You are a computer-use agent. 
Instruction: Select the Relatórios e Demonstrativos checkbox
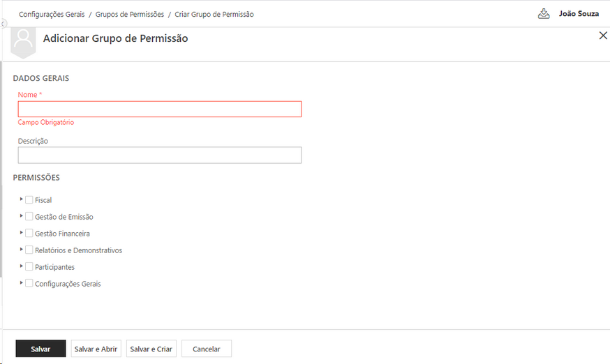pyautogui.click(x=29, y=250)
